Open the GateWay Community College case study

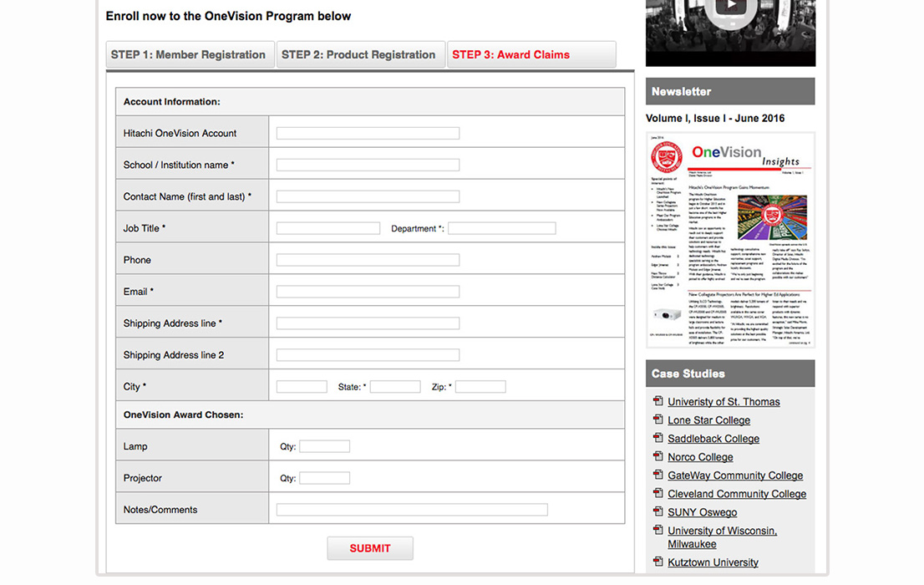point(735,476)
